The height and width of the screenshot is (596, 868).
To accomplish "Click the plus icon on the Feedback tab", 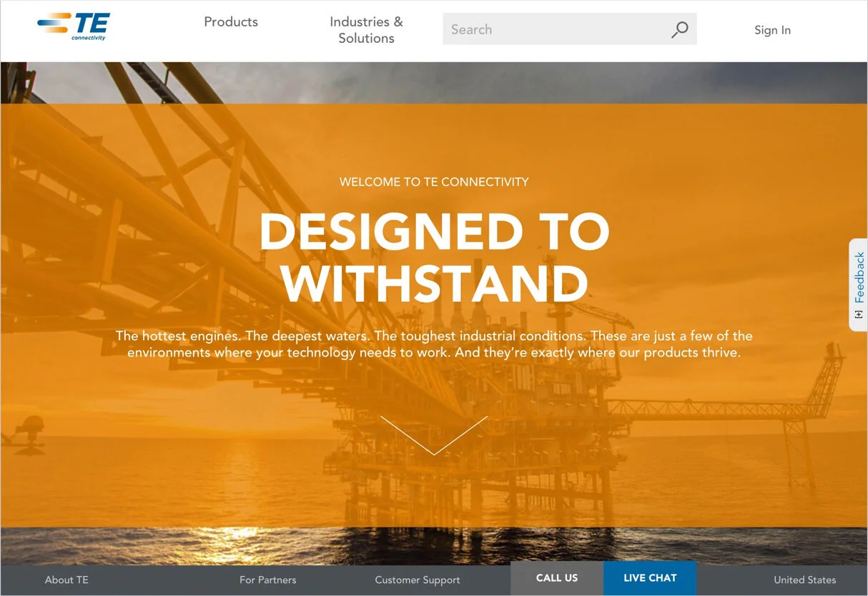I will click(x=859, y=314).
